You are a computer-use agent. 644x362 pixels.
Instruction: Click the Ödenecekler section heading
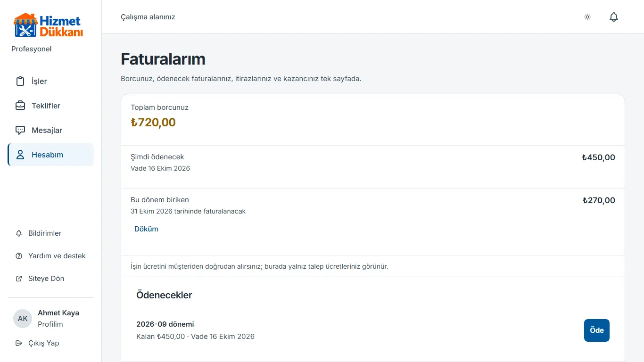click(164, 295)
